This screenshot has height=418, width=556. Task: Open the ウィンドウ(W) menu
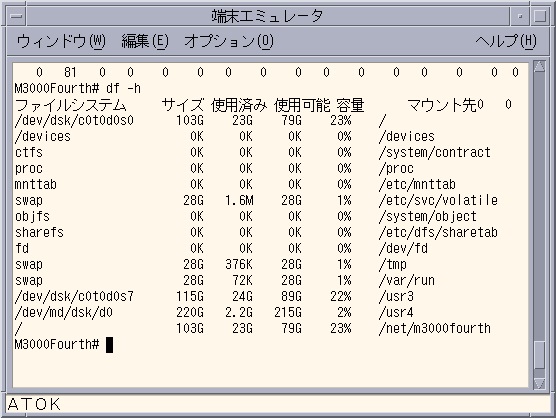[61, 41]
